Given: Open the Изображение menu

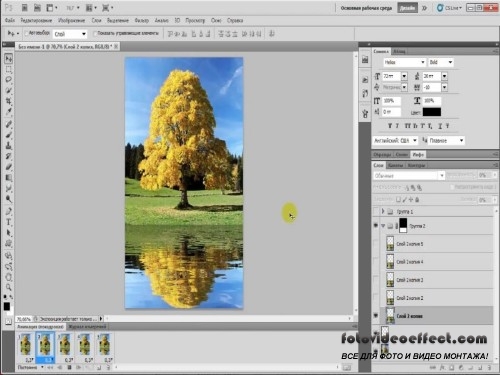Looking at the screenshot, I should [x=71, y=21].
